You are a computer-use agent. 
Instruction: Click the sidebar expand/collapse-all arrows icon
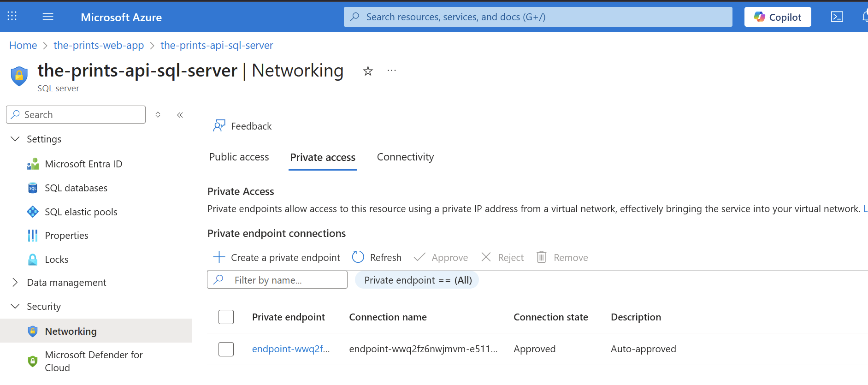point(158,115)
